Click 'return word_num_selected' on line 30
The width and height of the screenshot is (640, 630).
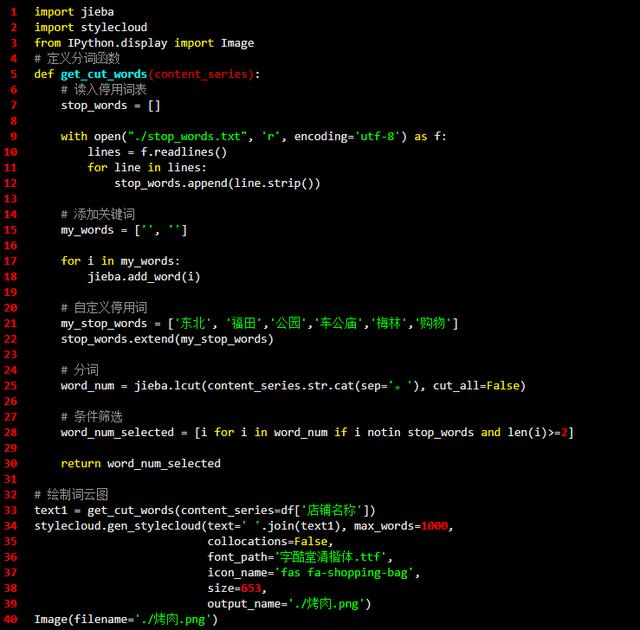point(141,464)
